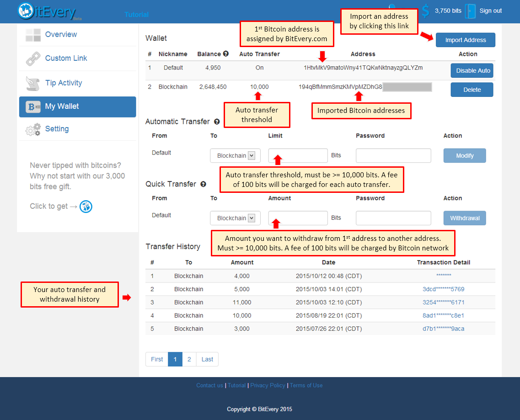This screenshot has width=520, height=420.
Task: Open transaction detail 8ad1*******c8e1
Action: (443, 316)
